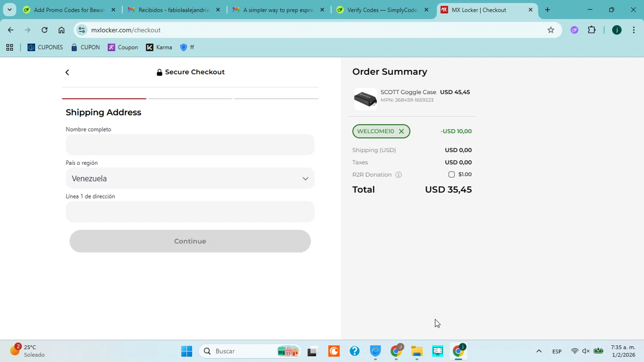The width and height of the screenshot is (644, 362).
Task: Switch to Recibidos Gmail tab
Action: (x=173, y=10)
